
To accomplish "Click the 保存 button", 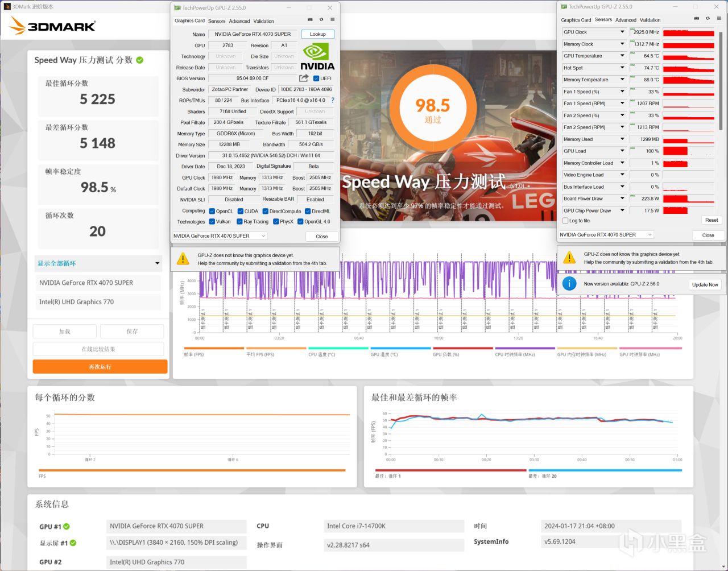I will (x=132, y=332).
